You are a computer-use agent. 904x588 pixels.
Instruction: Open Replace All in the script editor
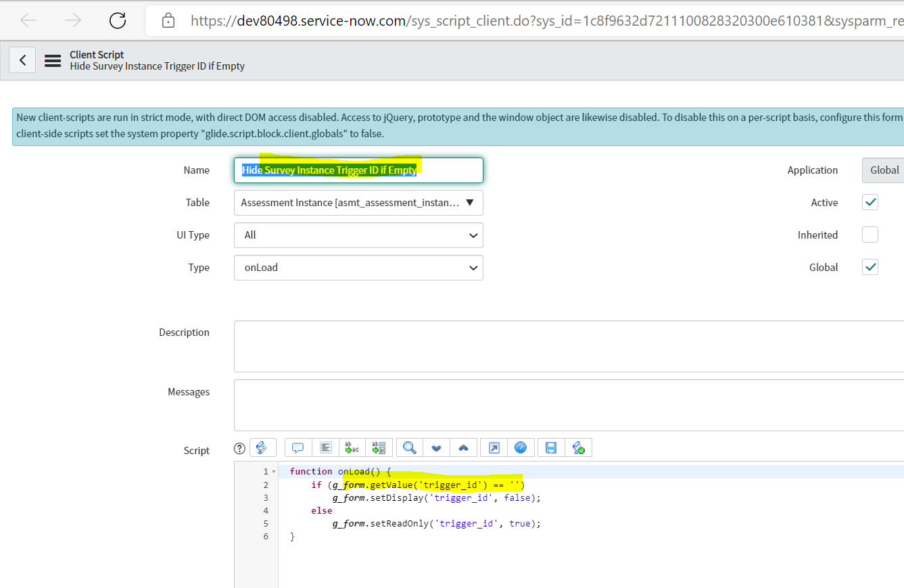pos(379,447)
